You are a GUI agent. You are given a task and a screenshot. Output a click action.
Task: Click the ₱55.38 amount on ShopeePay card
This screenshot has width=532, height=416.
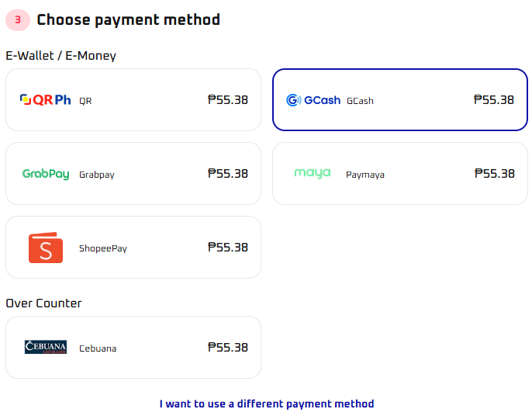(x=228, y=247)
